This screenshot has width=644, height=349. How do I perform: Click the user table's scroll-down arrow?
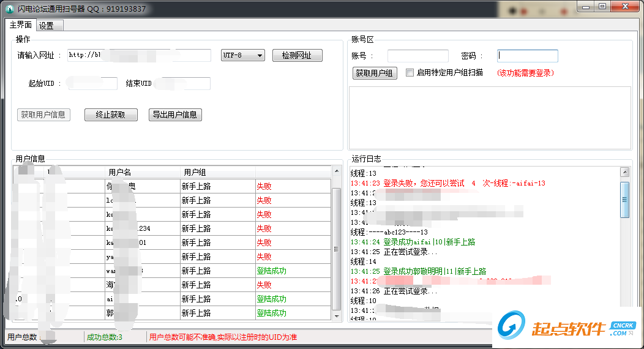tap(336, 315)
